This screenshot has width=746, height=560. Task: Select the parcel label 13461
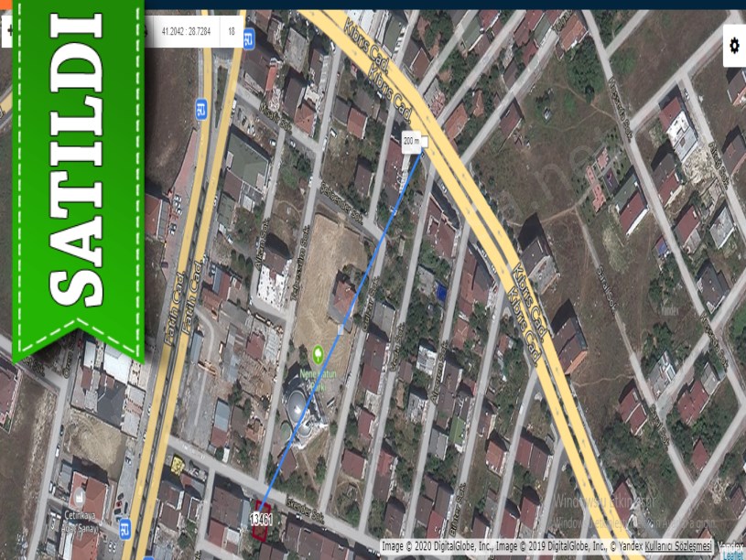click(261, 520)
